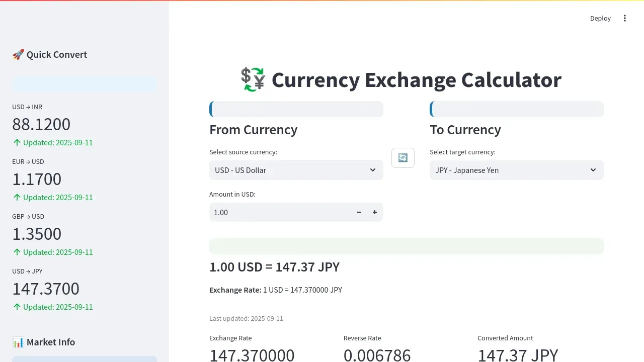Expand the chevron on the To Currency selector
The height and width of the screenshot is (362, 644).
click(593, 170)
